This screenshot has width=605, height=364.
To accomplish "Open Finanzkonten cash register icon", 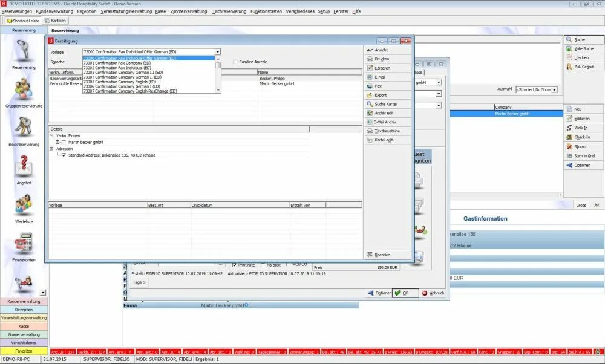I will (24, 243).
